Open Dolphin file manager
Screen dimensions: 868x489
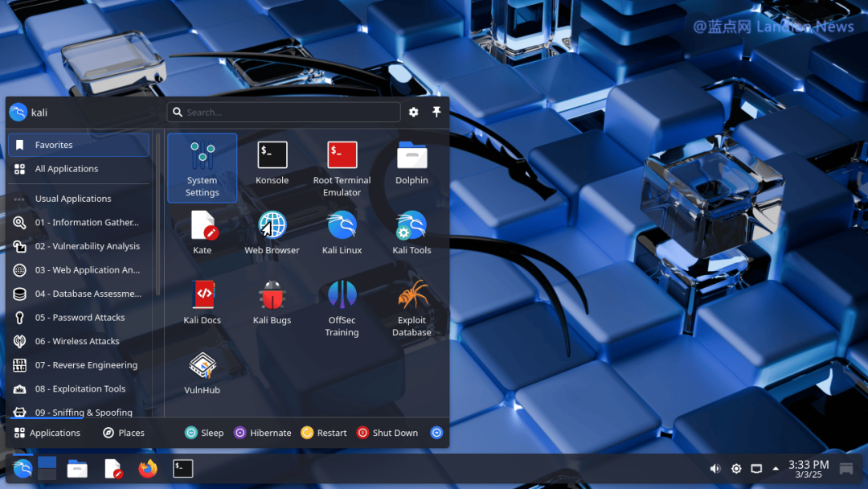click(411, 163)
